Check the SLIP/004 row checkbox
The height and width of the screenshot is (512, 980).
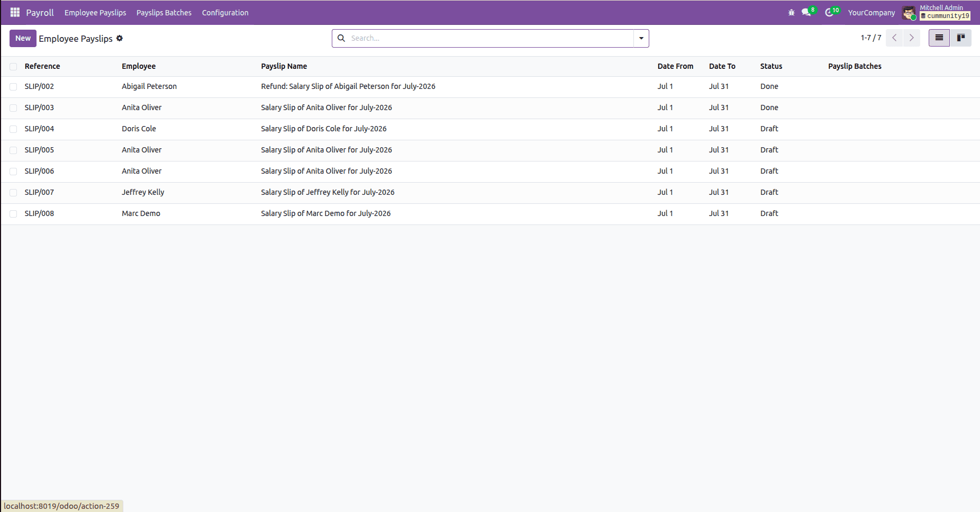point(13,129)
